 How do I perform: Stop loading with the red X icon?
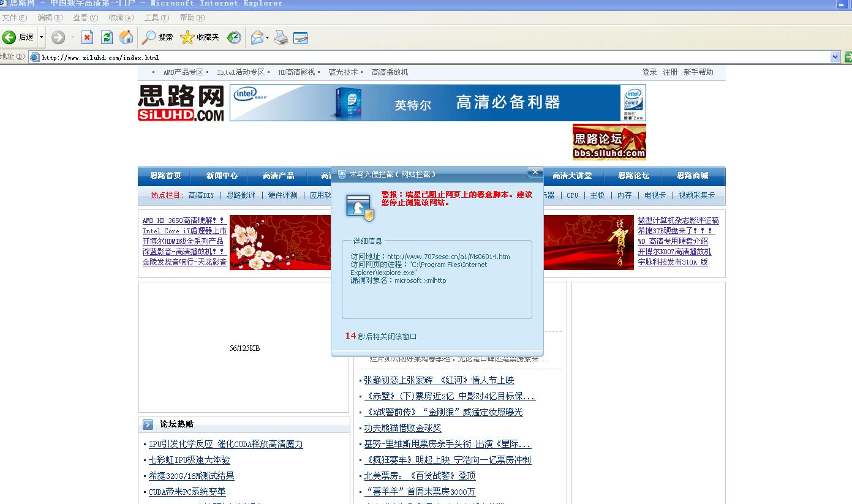point(87,37)
